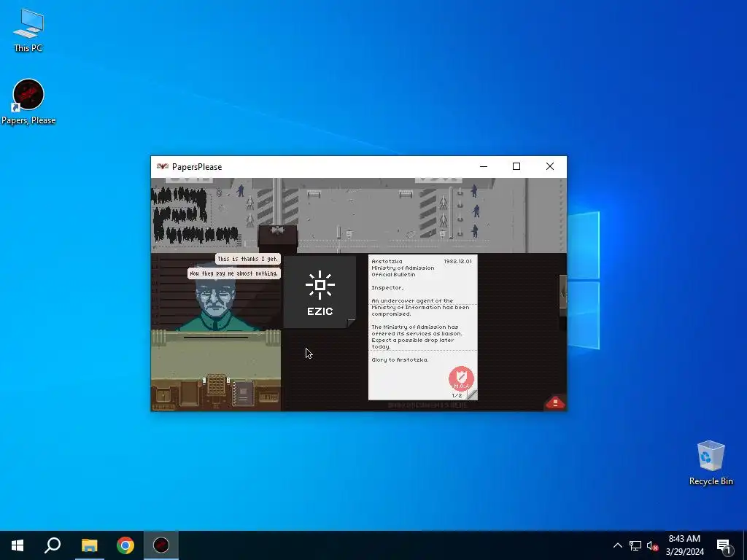Click the PapersPlease window title icon

click(163, 167)
